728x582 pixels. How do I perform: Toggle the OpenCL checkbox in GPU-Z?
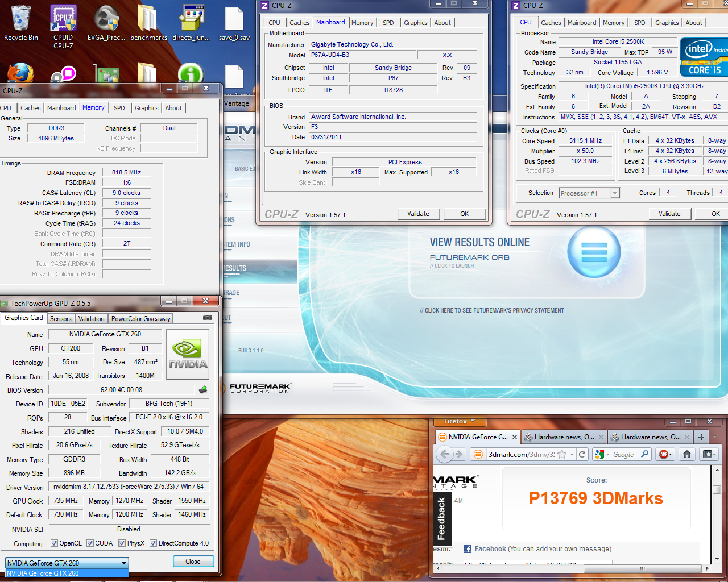tap(55, 543)
